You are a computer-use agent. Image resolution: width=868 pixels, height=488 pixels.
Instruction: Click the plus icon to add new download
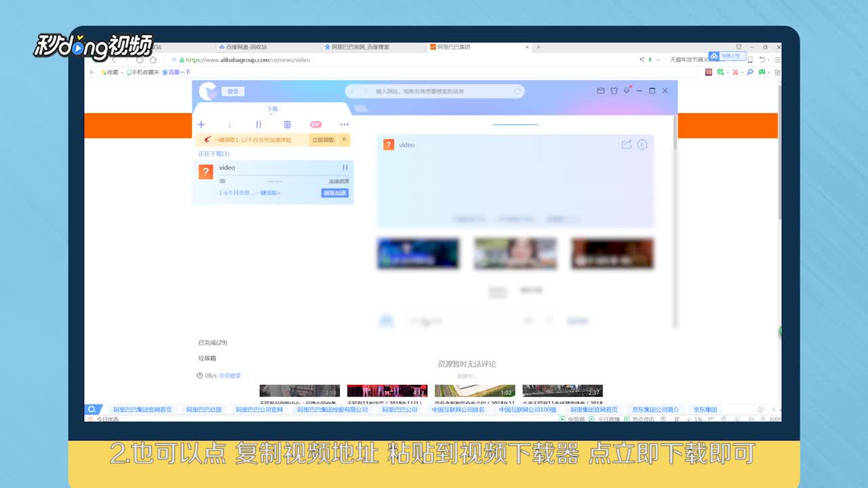tap(201, 125)
